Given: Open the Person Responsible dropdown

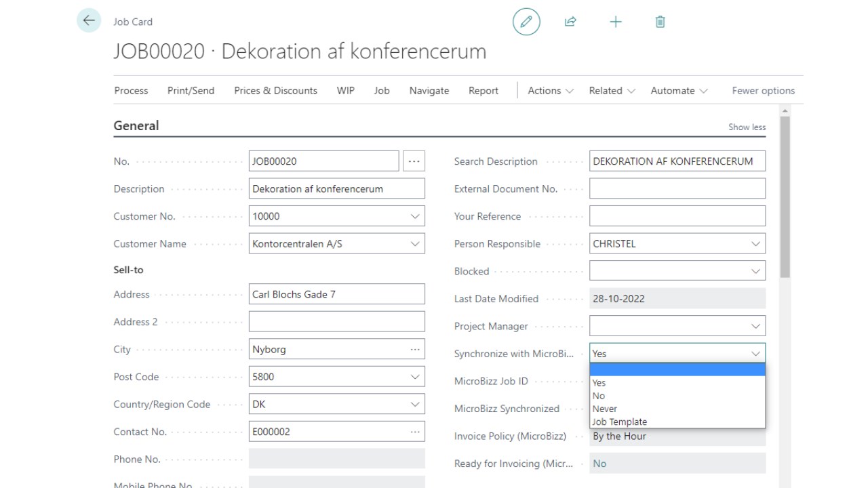Looking at the screenshot, I should click(755, 244).
